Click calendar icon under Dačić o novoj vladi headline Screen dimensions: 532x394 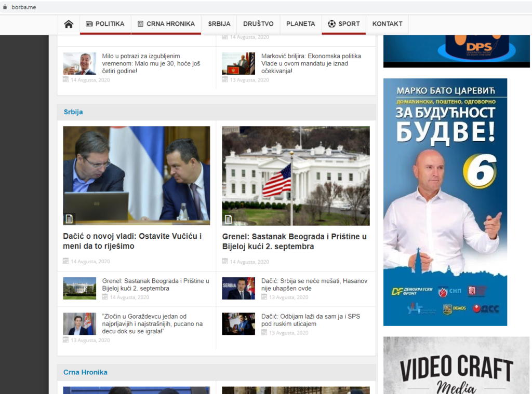66,261
